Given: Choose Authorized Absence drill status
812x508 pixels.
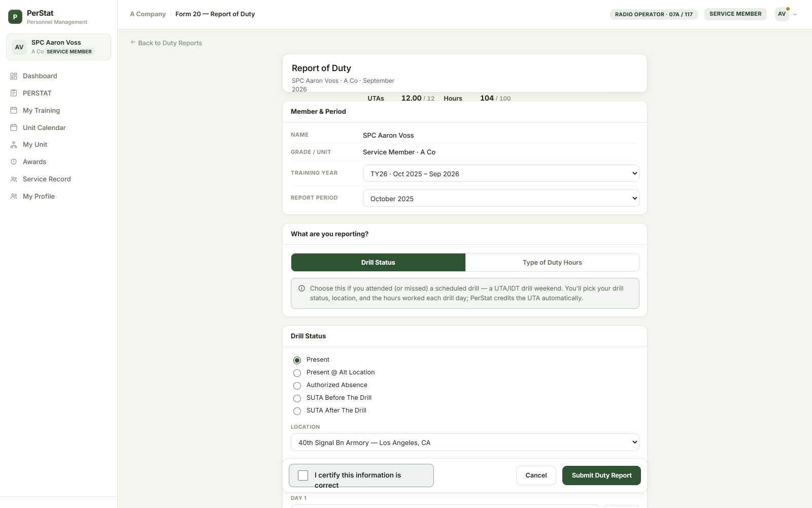Looking at the screenshot, I should point(297,386).
